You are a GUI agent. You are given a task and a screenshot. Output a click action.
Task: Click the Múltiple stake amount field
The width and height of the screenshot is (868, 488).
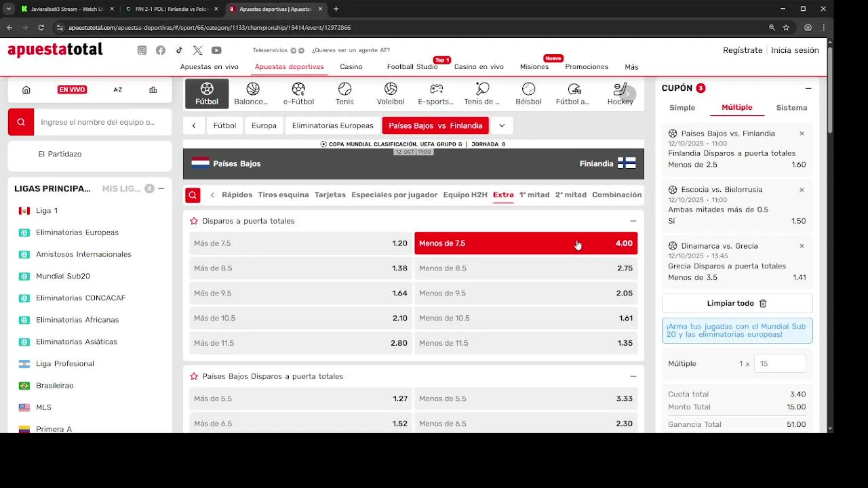[x=780, y=364]
